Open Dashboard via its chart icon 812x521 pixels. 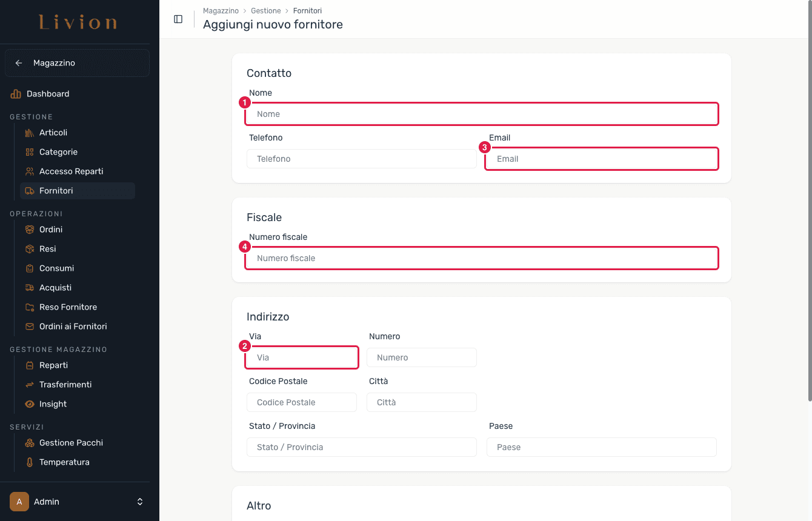coord(16,94)
